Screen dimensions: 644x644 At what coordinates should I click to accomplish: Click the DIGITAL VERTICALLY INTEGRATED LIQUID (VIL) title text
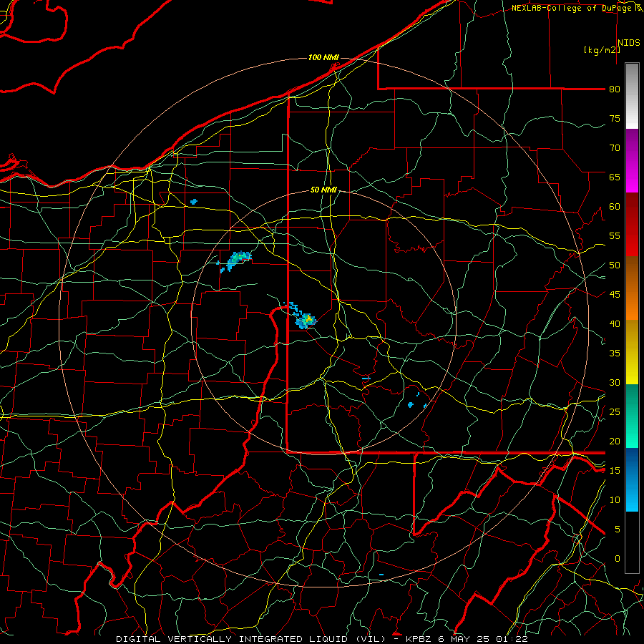(251, 639)
